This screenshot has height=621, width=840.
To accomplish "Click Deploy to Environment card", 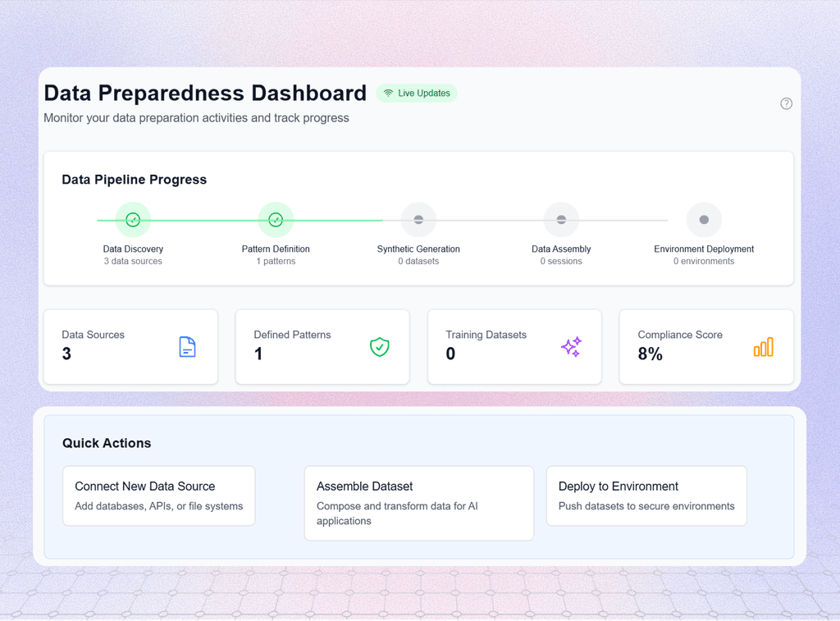I will (646, 495).
